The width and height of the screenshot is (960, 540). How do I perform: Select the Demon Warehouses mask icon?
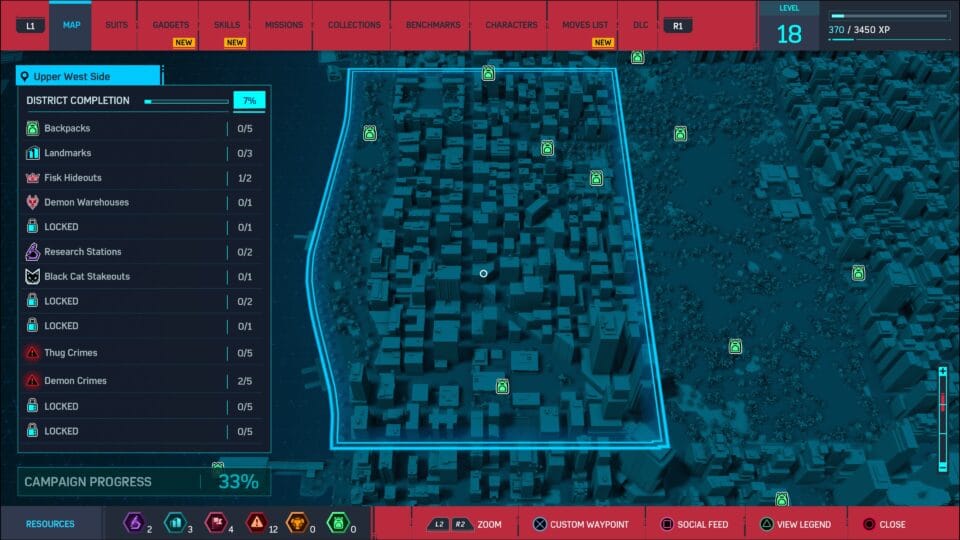tap(32, 202)
